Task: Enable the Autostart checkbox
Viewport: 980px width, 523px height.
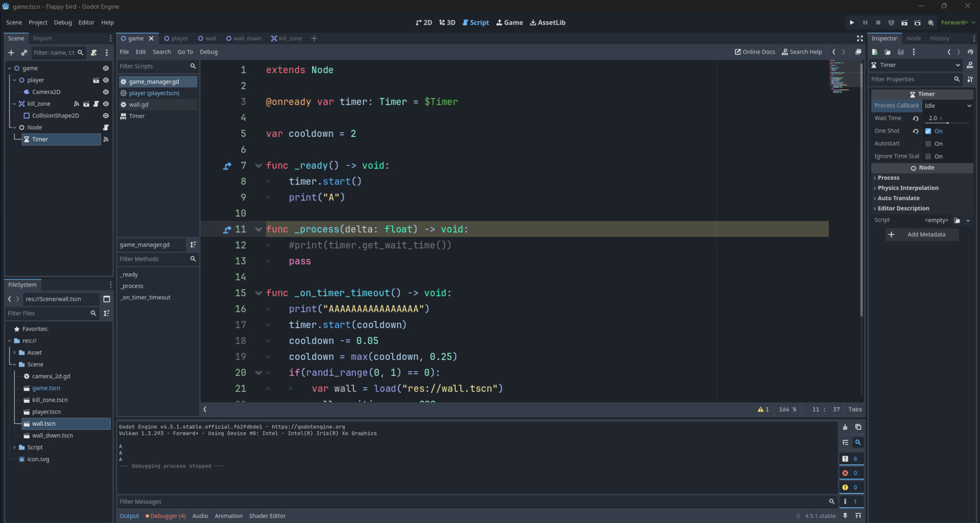Action: tap(928, 144)
